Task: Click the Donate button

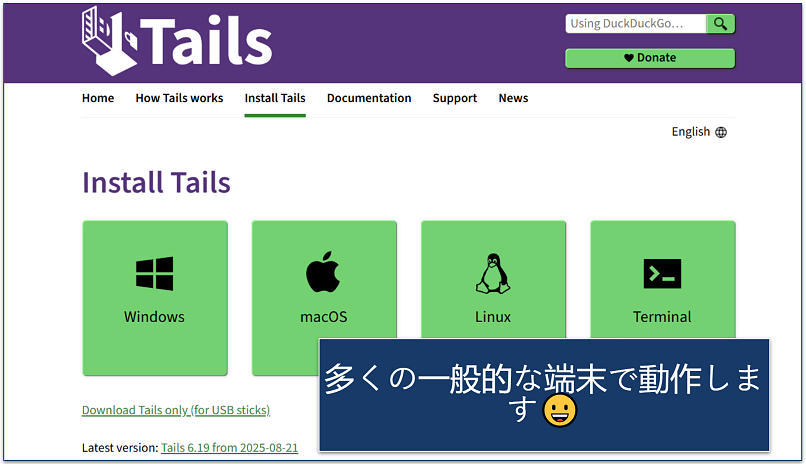Action: [x=650, y=58]
